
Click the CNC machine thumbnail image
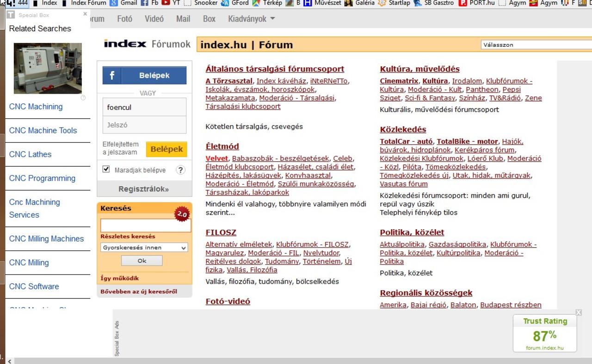[x=48, y=68]
